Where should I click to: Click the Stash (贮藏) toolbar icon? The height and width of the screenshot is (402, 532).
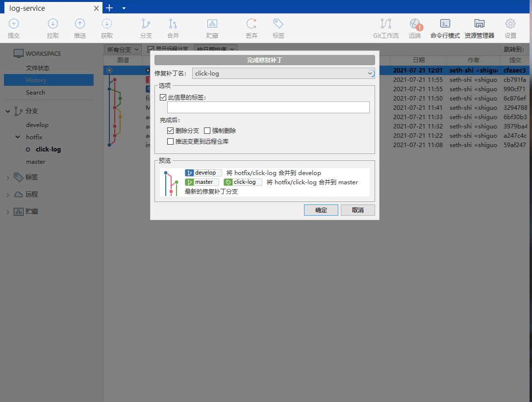[212, 24]
